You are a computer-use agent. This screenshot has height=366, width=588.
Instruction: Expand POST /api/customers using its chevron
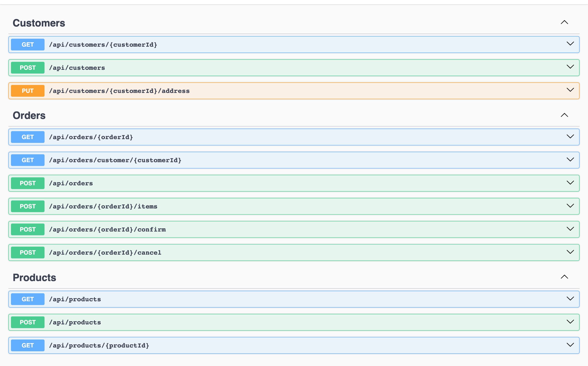click(x=570, y=67)
